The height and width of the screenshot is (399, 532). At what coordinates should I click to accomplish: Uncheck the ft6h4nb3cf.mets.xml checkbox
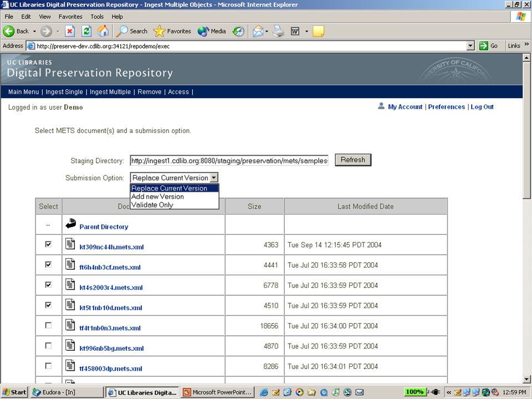click(48, 264)
